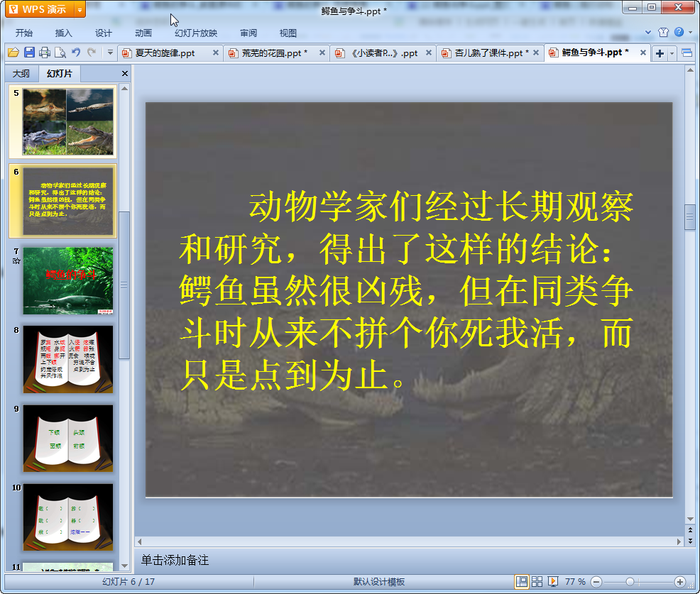Image resolution: width=700 pixels, height=594 pixels.
Task: Expand the ribbon with the chevron arrow
Action: 648,33
